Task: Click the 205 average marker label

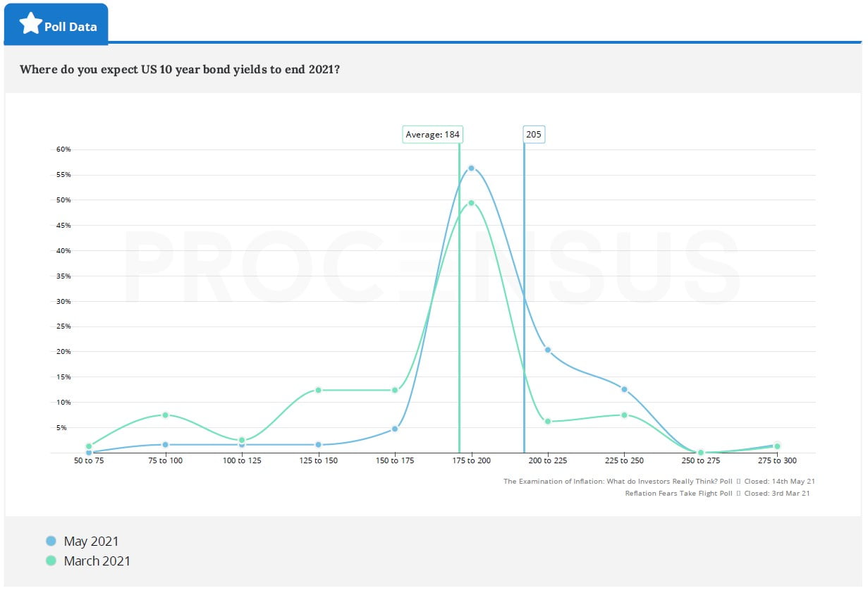Action: pos(534,134)
